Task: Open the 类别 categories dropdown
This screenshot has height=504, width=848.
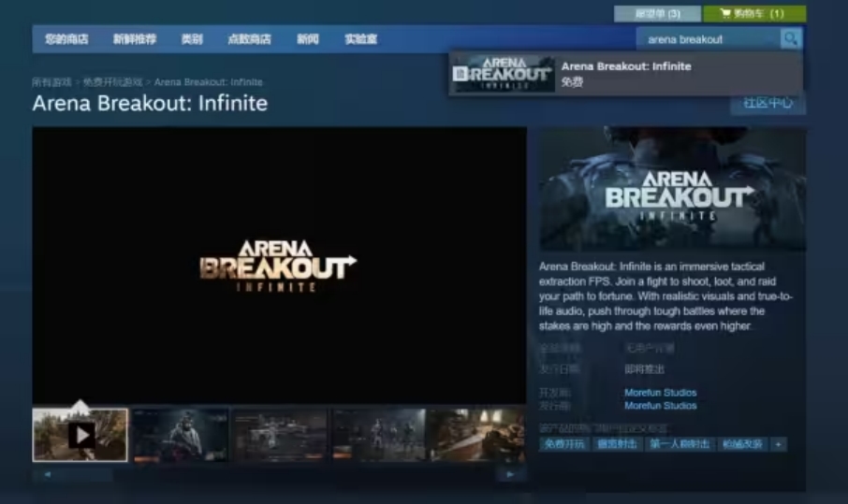Action: (192, 39)
